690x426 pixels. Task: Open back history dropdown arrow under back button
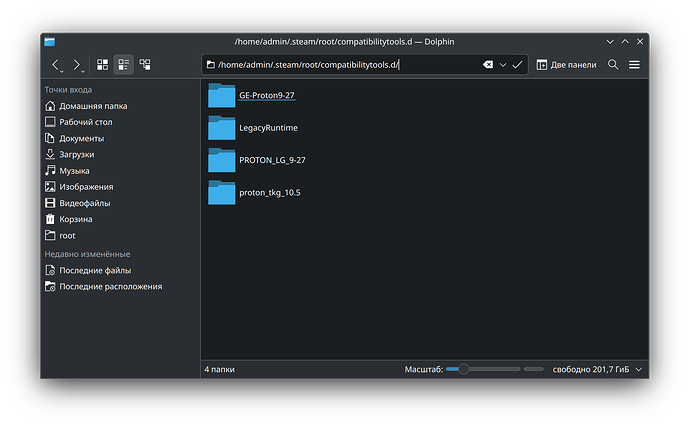click(62, 72)
